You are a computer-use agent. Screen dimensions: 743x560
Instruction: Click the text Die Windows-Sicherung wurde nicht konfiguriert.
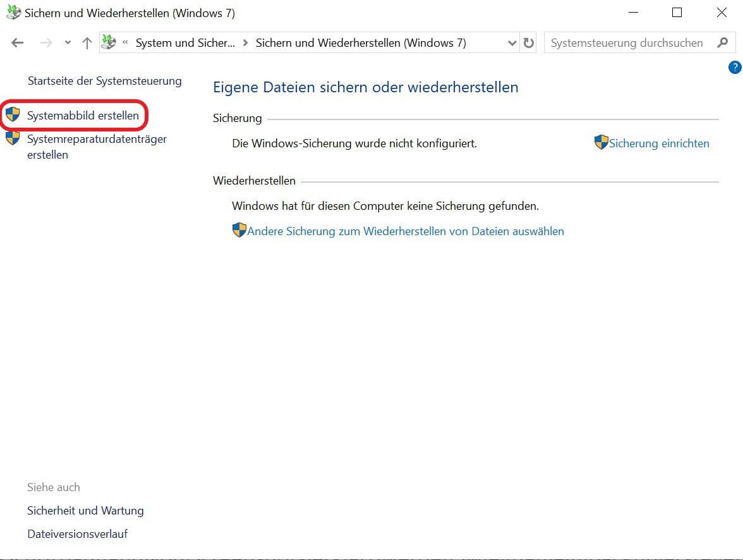(x=354, y=143)
